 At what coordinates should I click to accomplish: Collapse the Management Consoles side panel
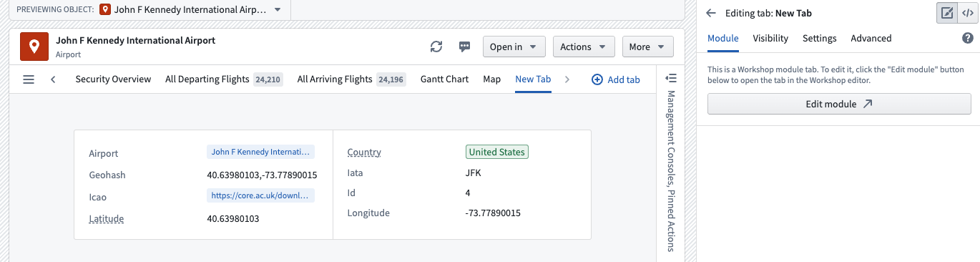tap(671, 78)
